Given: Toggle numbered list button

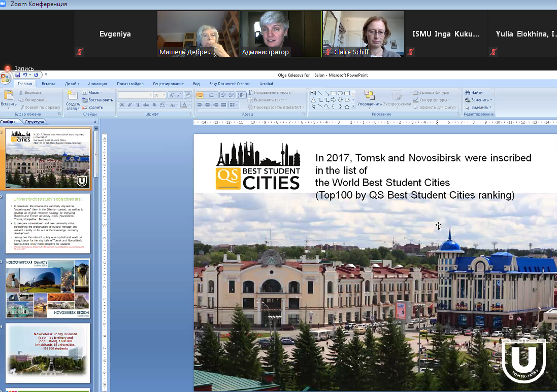Looking at the screenshot, I should click(x=212, y=95).
